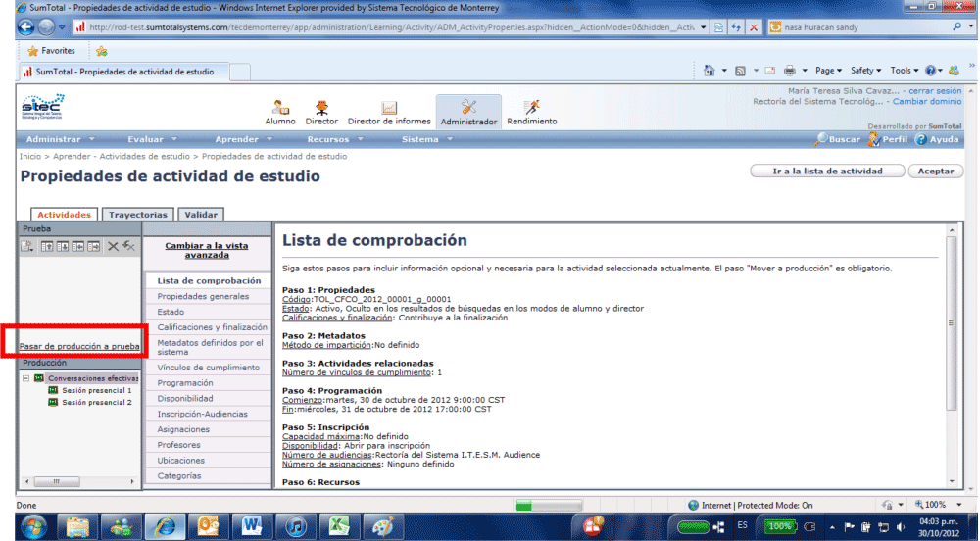Open the Alumno role icon
The width and height of the screenshot is (980, 541).
point(280,113)
